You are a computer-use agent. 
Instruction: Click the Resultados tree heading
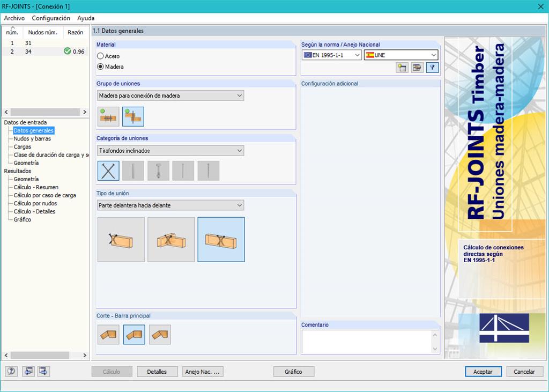(x=18, y=171)
